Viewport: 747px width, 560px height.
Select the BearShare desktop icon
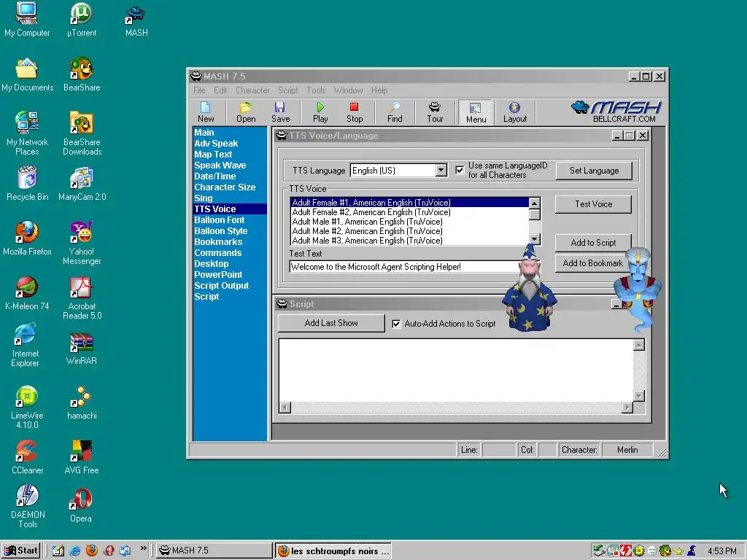point(82,74)
